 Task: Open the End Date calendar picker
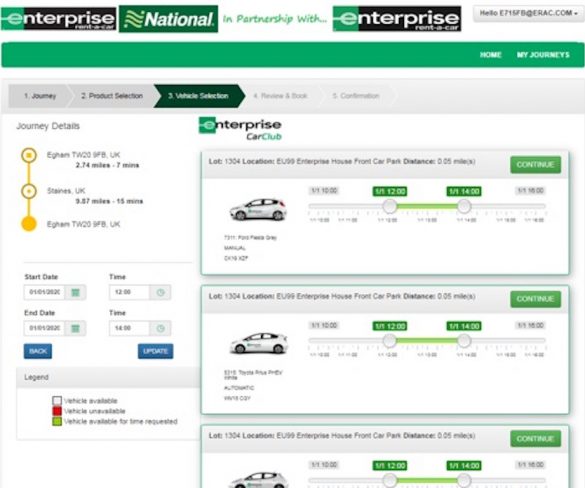[75, 328]
